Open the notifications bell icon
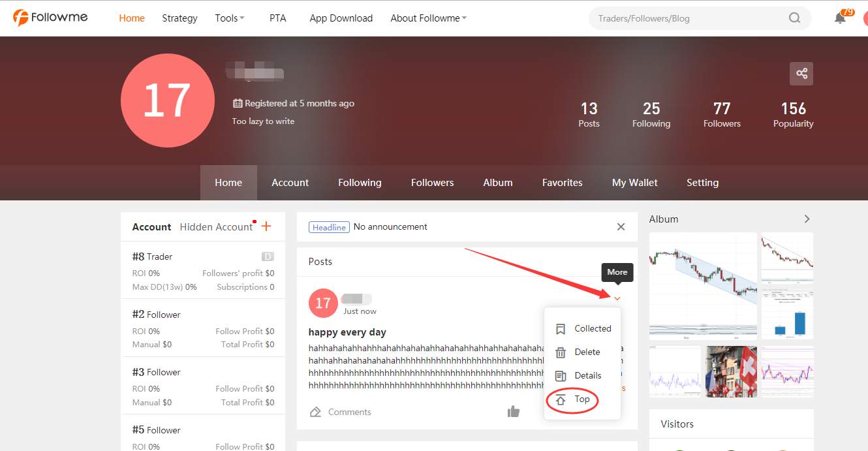Viewport: 868px width, 451px height. click(x=840, y=18)
